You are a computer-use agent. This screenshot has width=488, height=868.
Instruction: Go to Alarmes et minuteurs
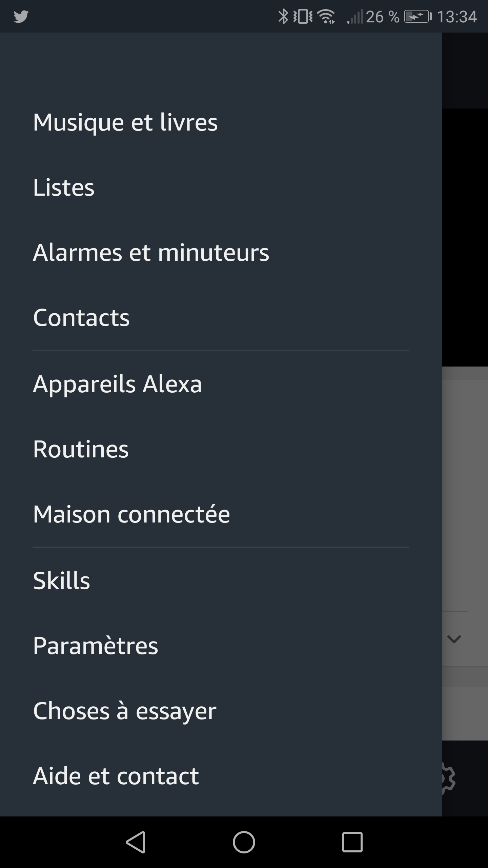[x=151, y=253]
